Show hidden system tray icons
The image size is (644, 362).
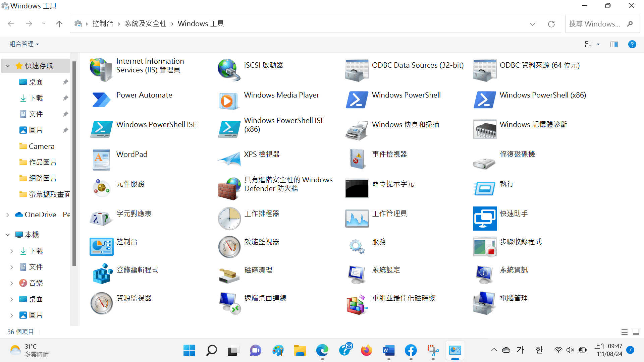tap(494, 350)
